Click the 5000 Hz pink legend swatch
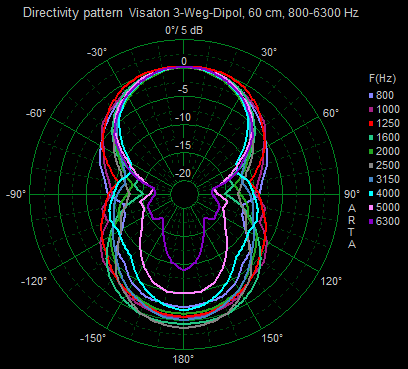Viewport: 408px width, 369px height. point(371,208)
